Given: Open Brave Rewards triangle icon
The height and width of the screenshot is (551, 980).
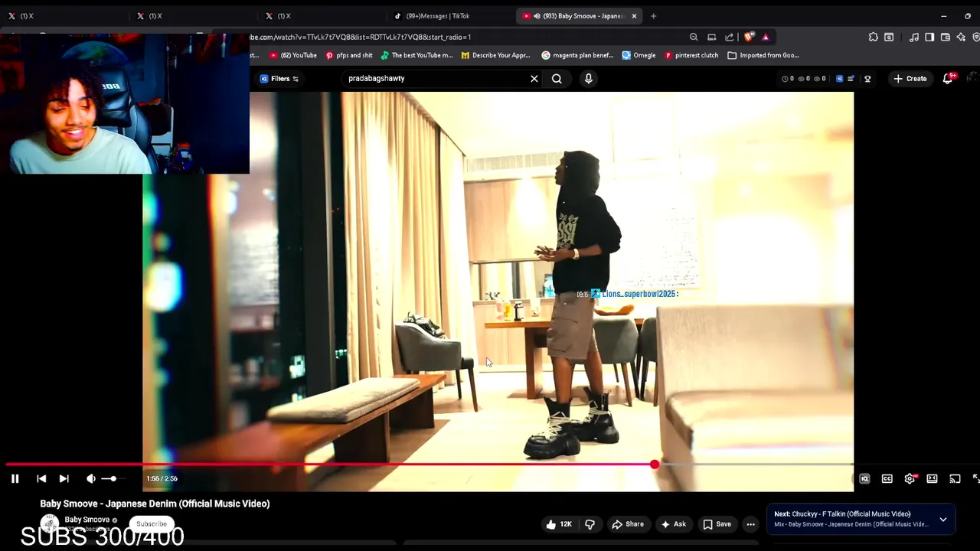Looking at the screenshot, I should tap(765, 37).
